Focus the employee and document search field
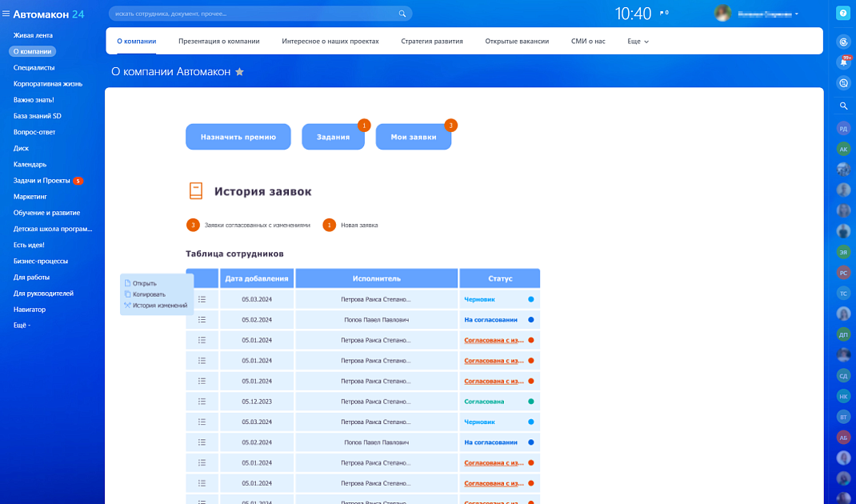The height and width of the screenshot is (504, 856). coord(256,14)
